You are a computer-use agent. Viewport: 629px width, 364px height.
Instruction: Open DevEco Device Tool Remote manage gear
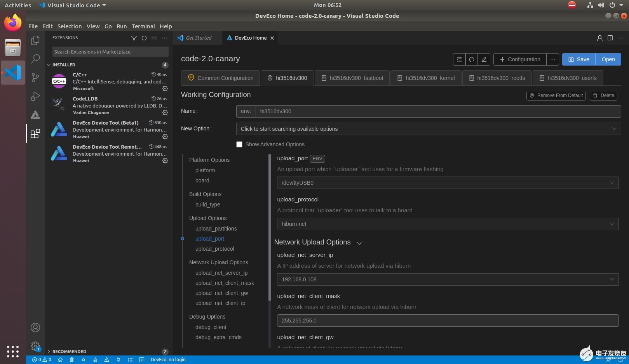(165, 161)
